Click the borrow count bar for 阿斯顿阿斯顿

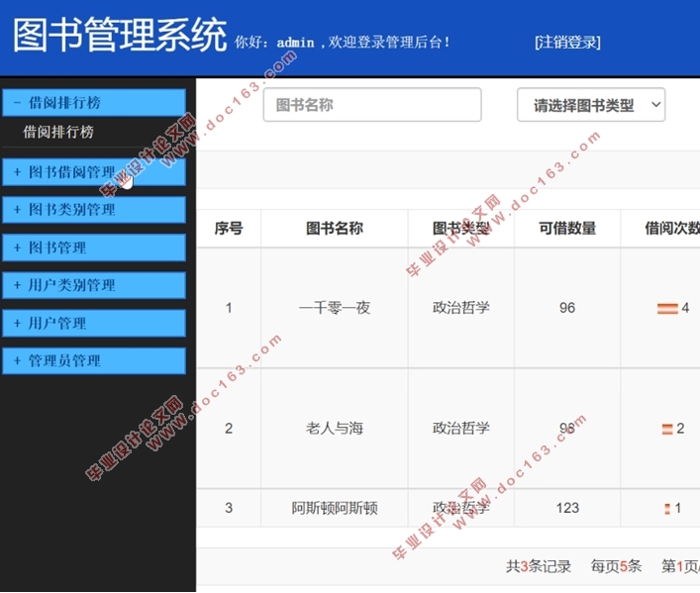coord(667,509)
